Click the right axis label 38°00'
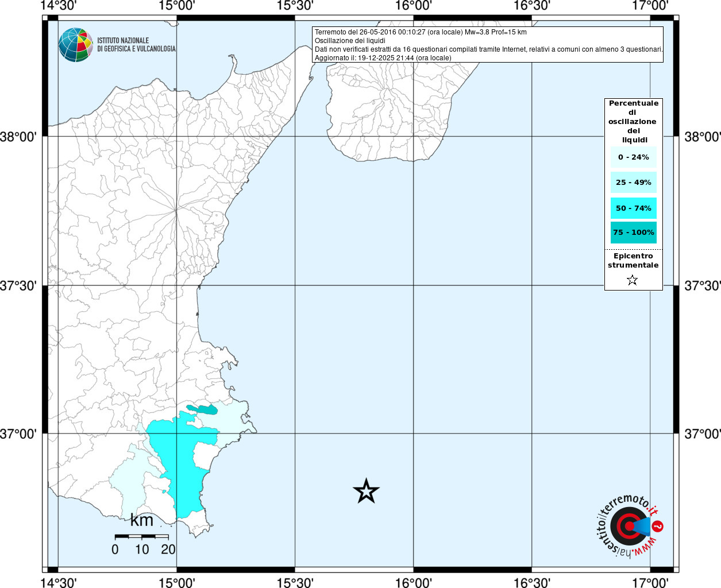Image resolution: width=721 pixels, height=588 pixels. tap(703, 137)
